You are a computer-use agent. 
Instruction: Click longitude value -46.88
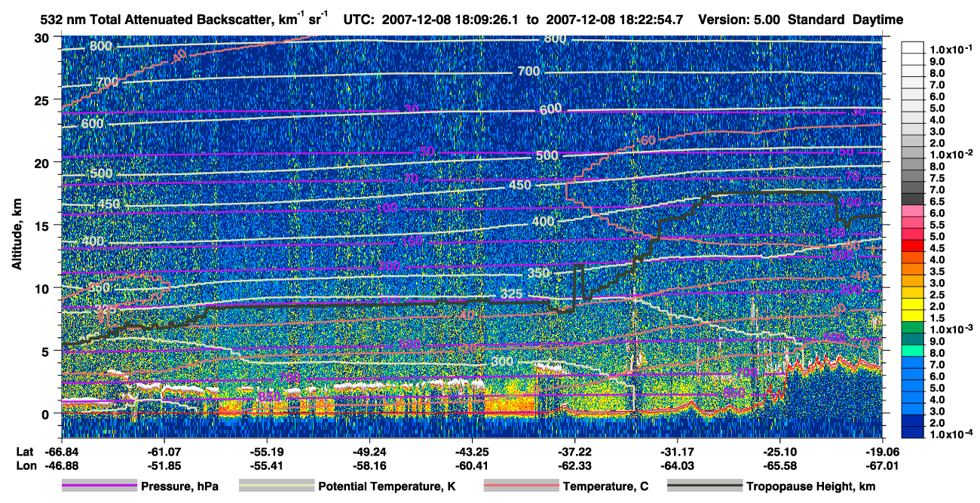click(x=62, y=465)
